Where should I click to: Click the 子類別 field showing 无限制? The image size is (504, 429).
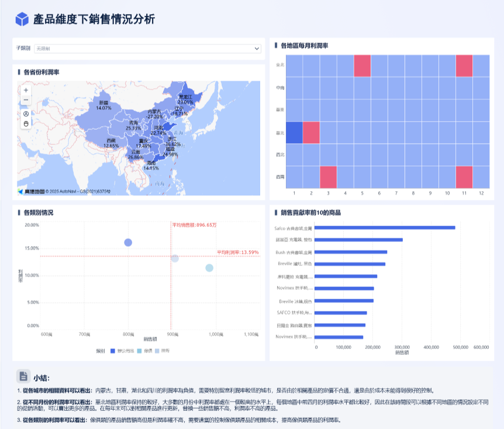pyautogui.click(x=147, y=49)
